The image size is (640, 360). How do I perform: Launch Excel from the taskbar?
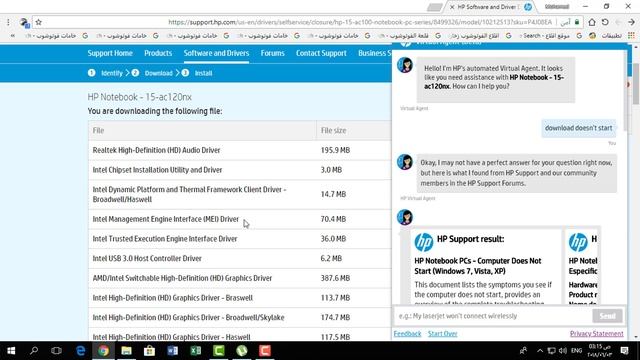coord(196,351)
